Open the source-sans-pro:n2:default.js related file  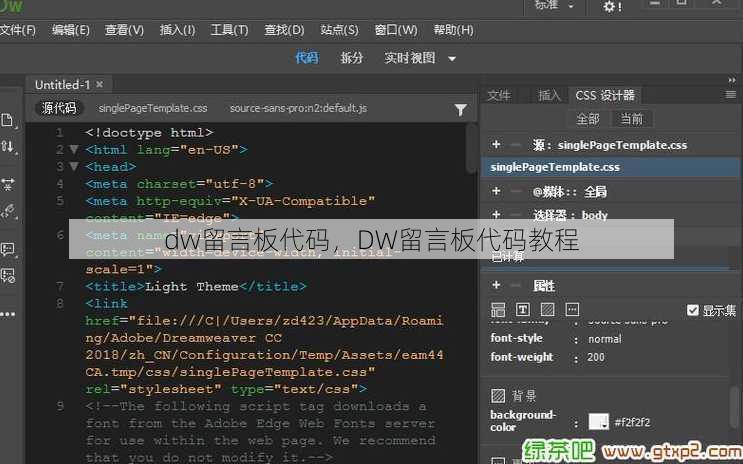[x=298, y=109]
